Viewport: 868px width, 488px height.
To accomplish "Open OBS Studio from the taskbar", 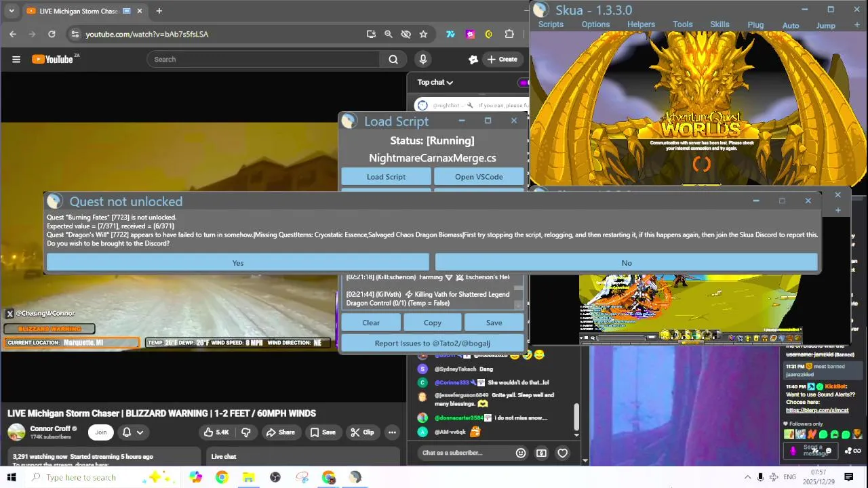I will pos(275,477).
